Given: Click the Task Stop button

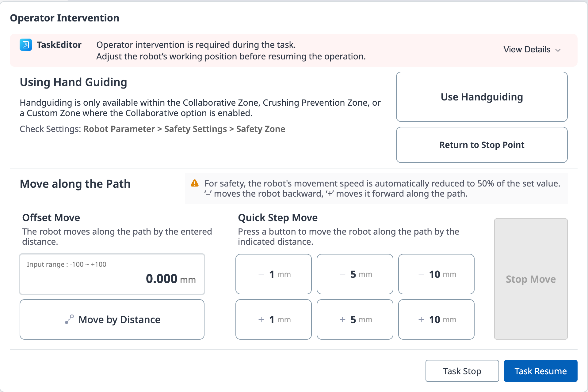Looking at the screenshot, I should (462, 371).
